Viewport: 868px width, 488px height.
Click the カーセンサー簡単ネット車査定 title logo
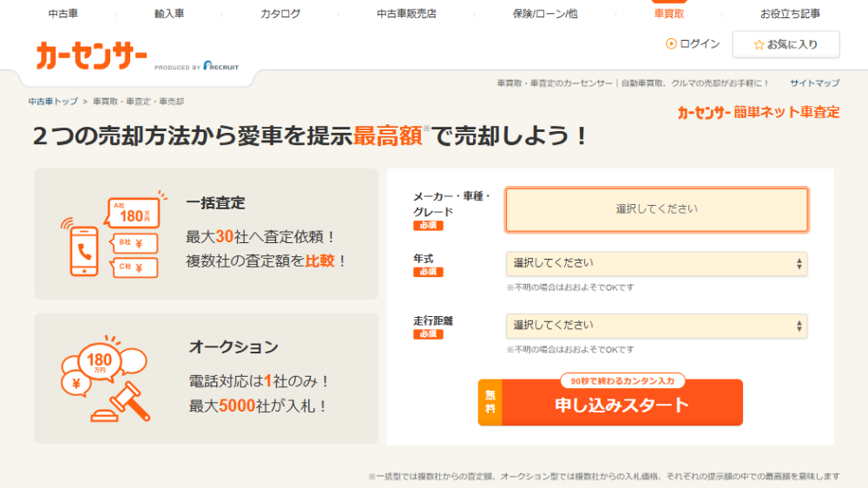[x=758, y=112]
